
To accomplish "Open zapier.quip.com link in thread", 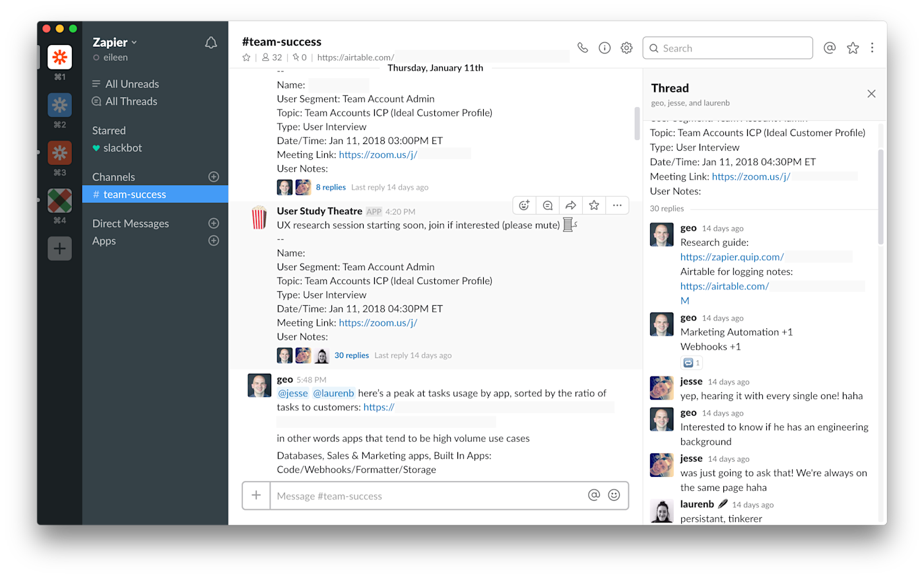I will coord(732,257).
